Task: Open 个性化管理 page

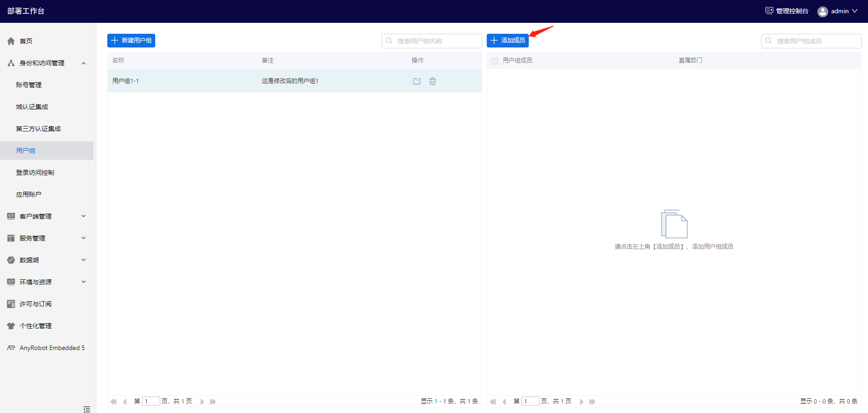Action: (36, 326)
